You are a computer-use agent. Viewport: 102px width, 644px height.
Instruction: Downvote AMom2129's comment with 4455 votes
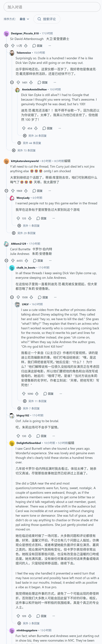26,261
